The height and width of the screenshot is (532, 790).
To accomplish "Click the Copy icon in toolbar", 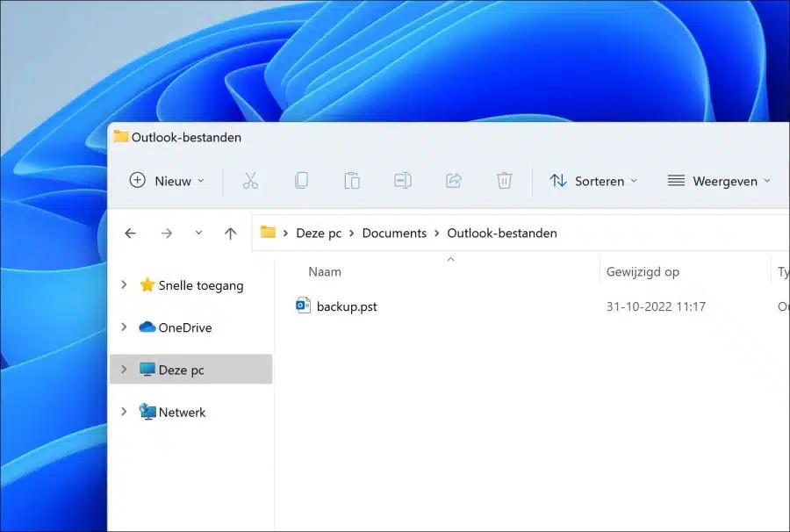I will click(x=301, y=180).
